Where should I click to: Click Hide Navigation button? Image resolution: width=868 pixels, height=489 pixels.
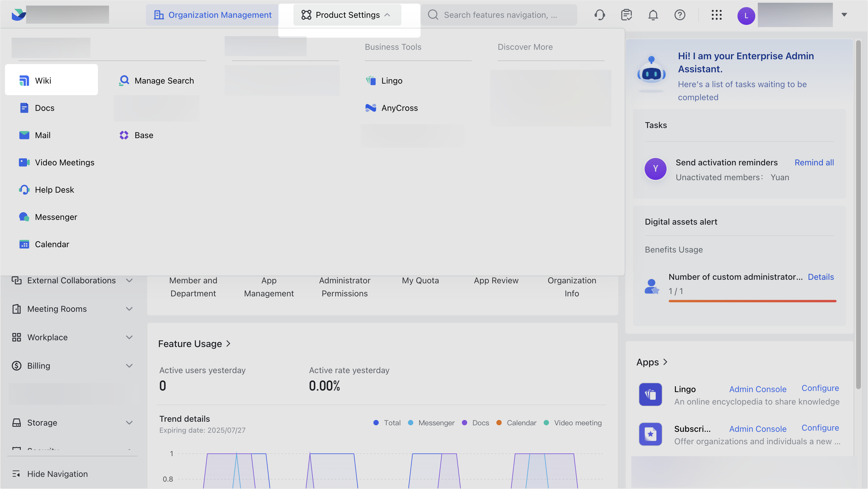click(50, 474)
